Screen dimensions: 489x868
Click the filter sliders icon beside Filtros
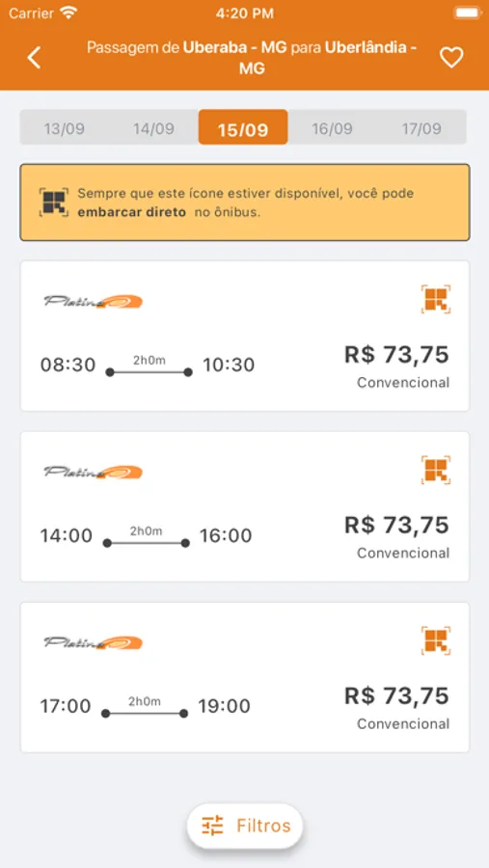pyautogui.click(x=212, y=826)
